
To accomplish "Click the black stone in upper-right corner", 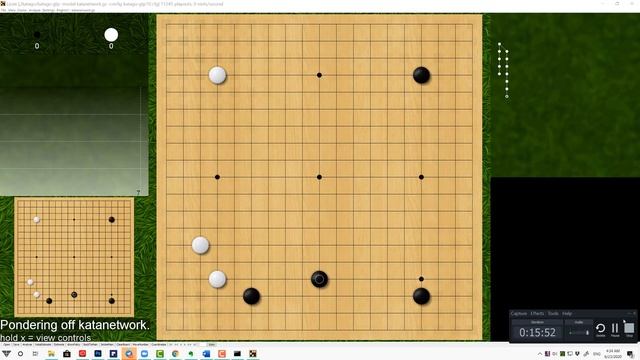I will click(x=421, y=75).
